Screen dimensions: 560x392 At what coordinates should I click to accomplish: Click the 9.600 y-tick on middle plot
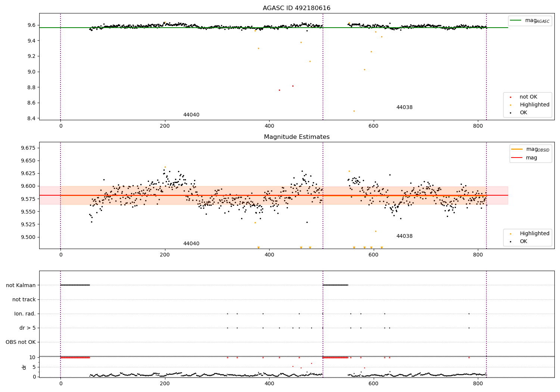pyautogui.click(x=28, y=186)
